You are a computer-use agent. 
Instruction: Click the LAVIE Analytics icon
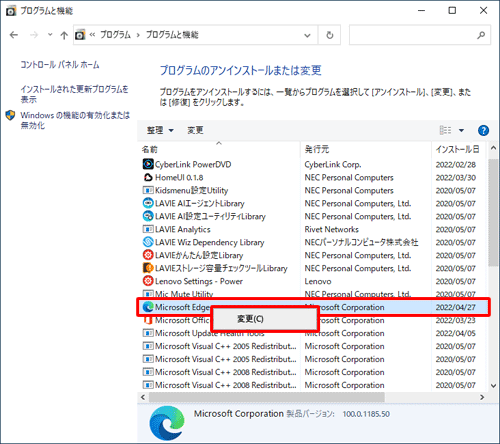(148, 229)
